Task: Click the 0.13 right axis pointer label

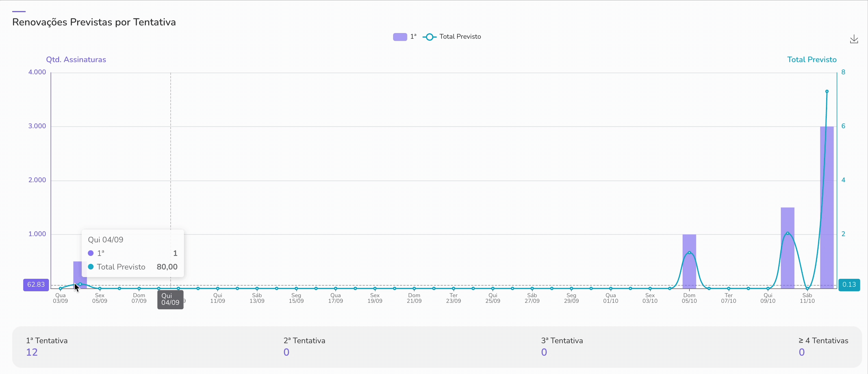Action: [849, 284]
